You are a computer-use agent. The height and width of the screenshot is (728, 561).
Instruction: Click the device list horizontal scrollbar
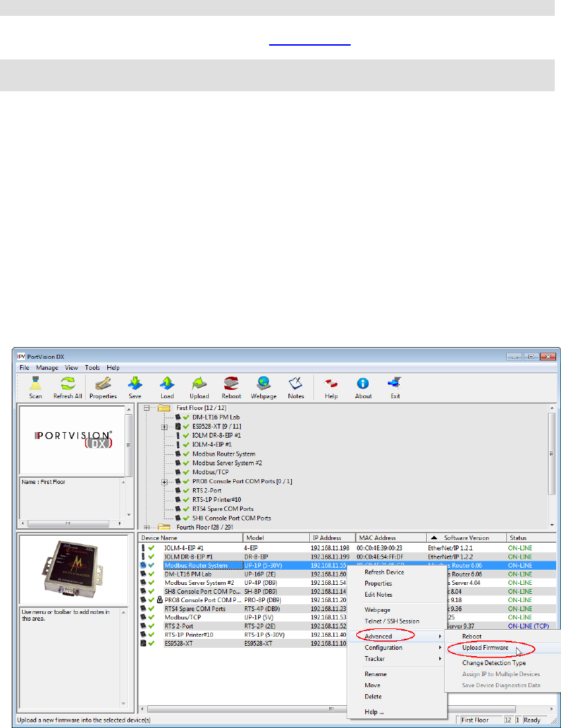(x=347, y=709)
